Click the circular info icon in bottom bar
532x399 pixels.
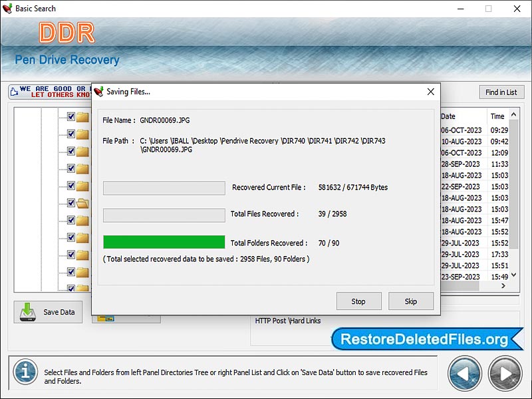click(25, 373)
